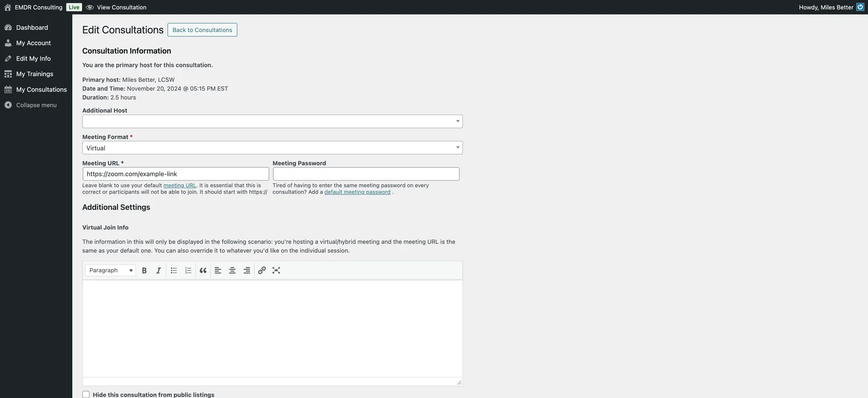
Task: Insert a bulleted list
Action: tap(174, 270)
